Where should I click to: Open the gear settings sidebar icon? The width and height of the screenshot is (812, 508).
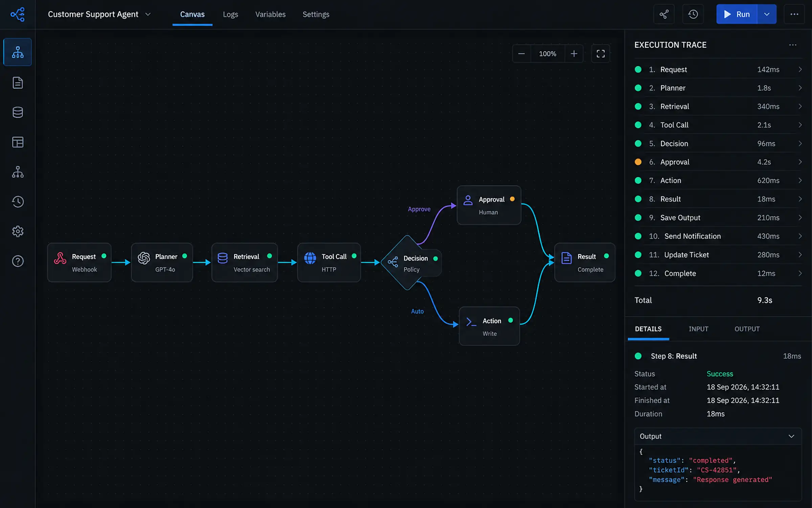18,231
